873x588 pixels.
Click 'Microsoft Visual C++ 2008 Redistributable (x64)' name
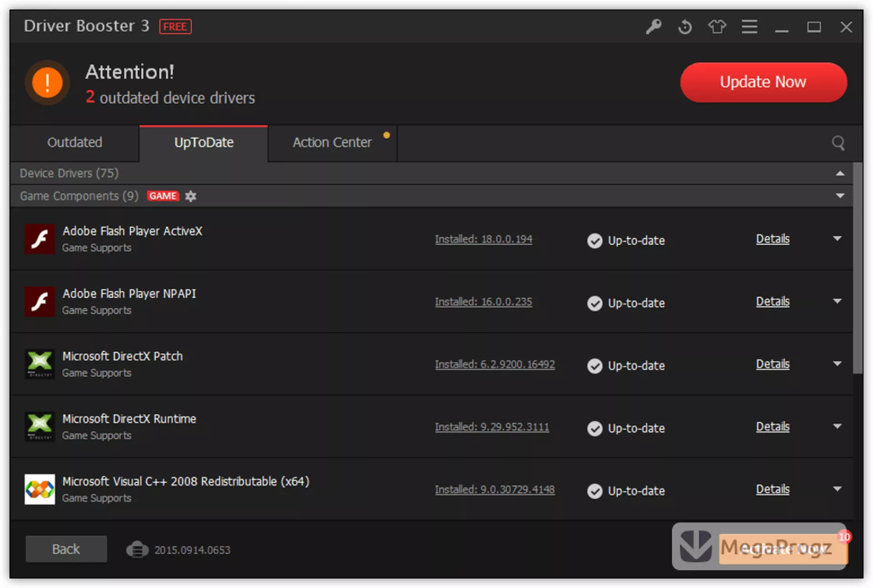(x=186, y=482)
